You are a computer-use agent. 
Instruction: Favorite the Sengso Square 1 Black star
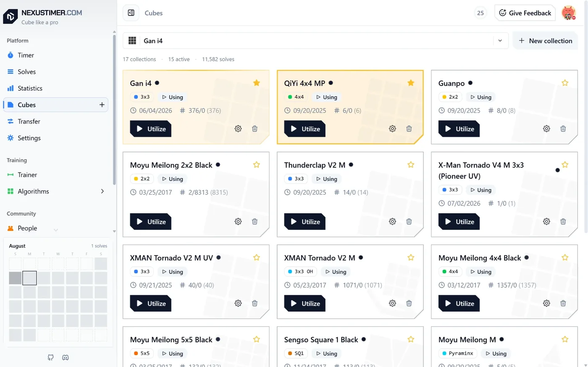[411, 340]
